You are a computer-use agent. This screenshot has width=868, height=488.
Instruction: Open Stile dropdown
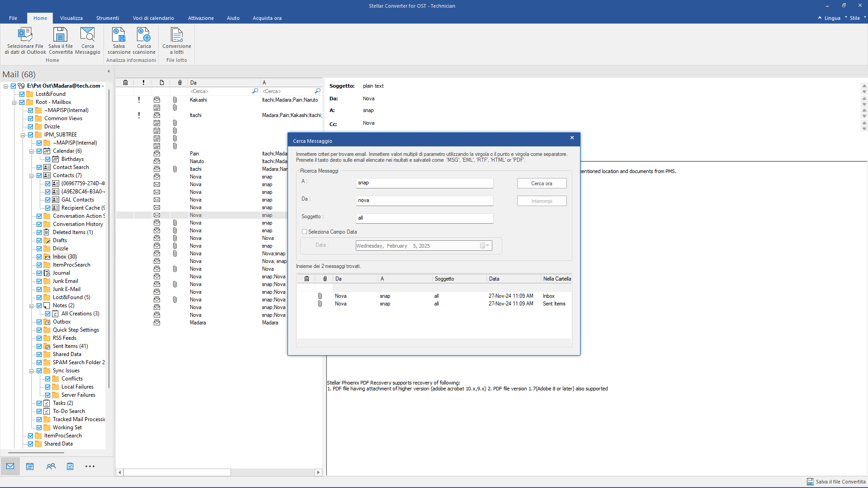(x=858, y=18)
